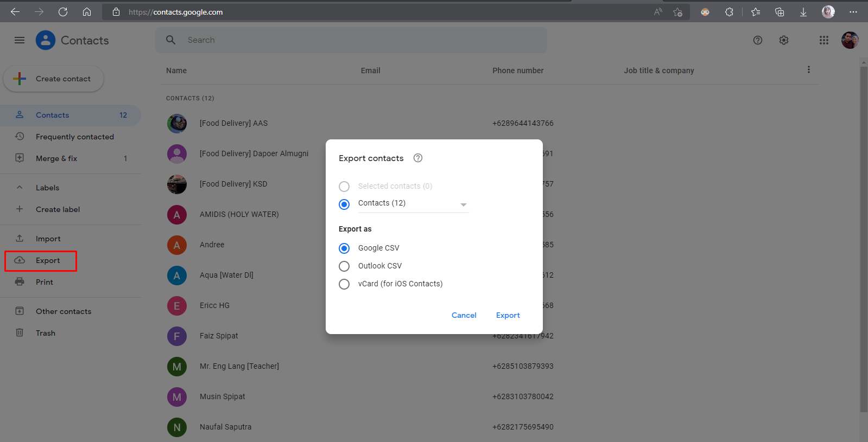Add this page to favorites
This screenshot has height=442, width=868.
[x=677, y=12]
